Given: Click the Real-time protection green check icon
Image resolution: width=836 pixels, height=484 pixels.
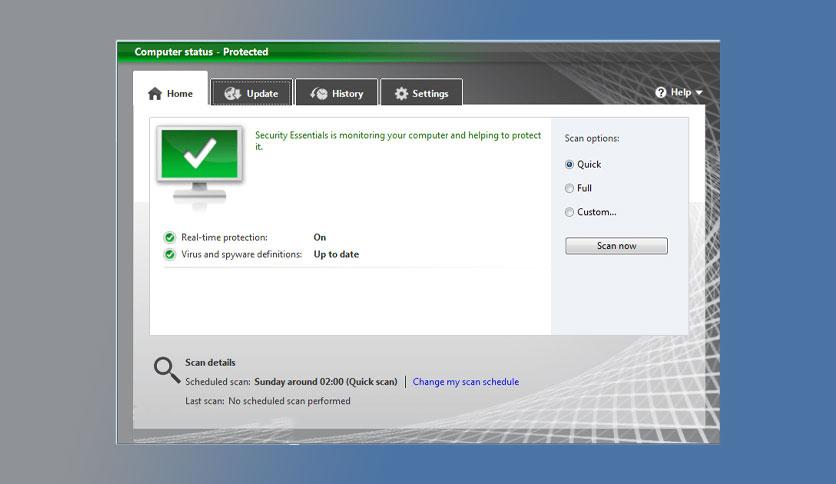Looking at the screenshot, I should tap(170, 238).
